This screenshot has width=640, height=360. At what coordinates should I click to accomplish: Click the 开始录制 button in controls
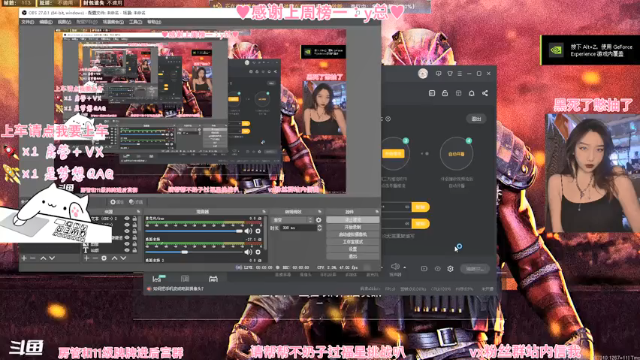tap(353, 227)
